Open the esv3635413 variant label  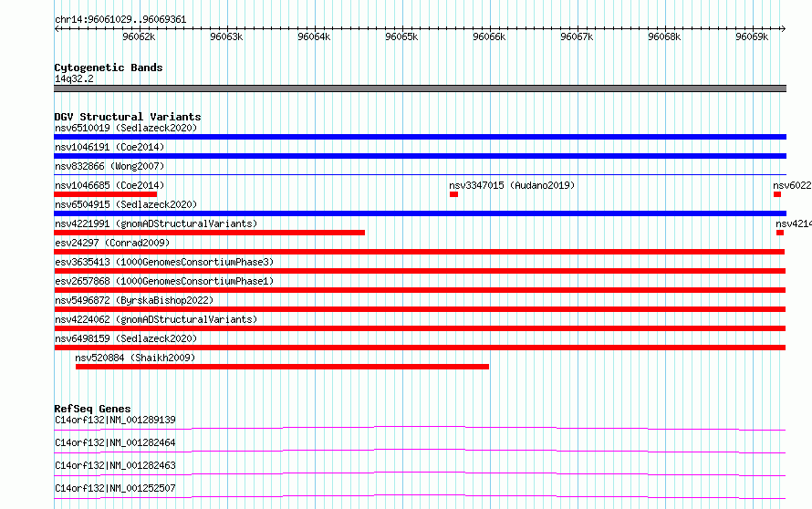tap(164, 262)
